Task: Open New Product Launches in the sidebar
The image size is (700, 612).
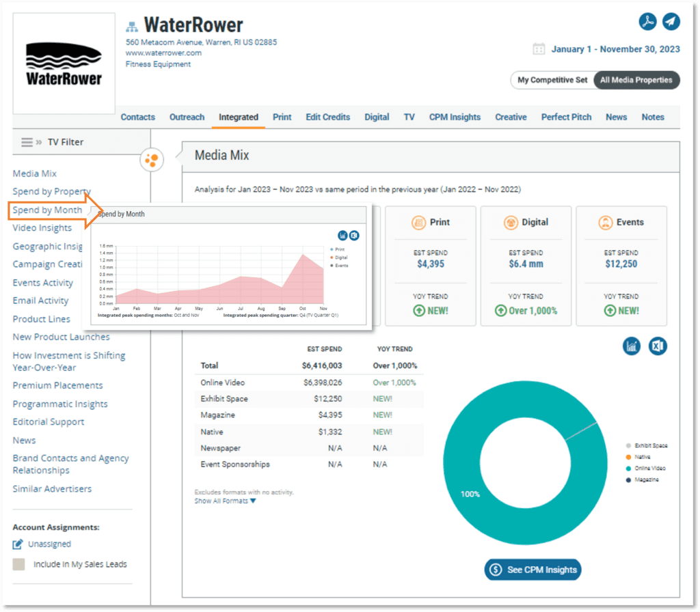Action: point(61,337)
